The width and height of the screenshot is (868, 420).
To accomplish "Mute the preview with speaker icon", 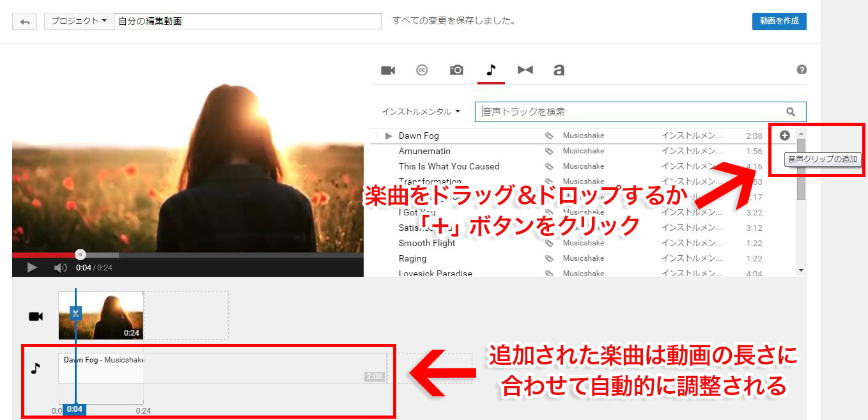I will pyautogui.click(x=60, y=268).
